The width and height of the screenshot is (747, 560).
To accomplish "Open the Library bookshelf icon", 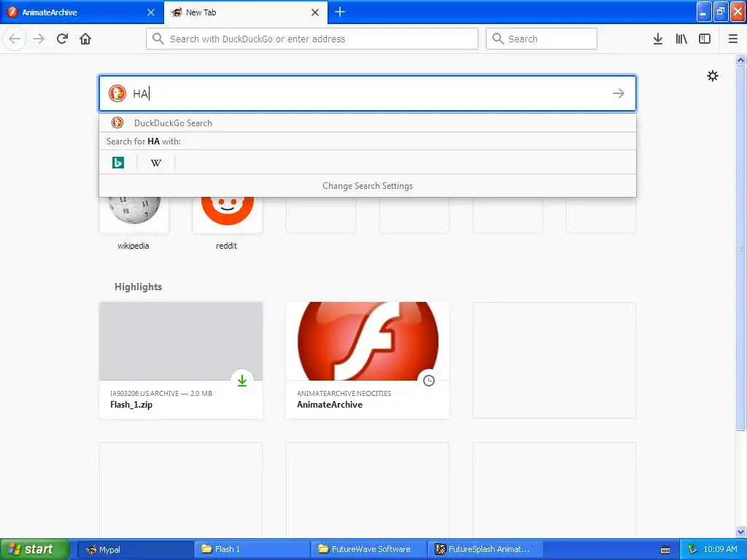I will [681, 39].
